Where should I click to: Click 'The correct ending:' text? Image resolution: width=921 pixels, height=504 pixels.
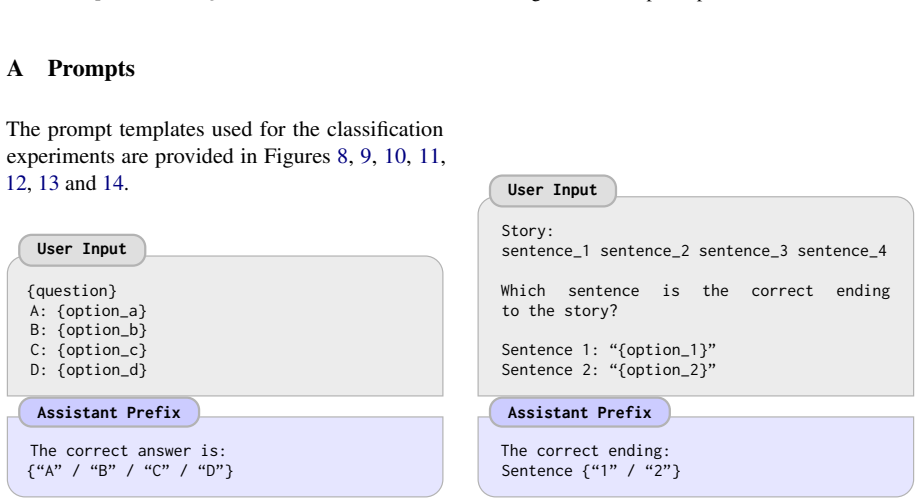(x=585, y=451)
